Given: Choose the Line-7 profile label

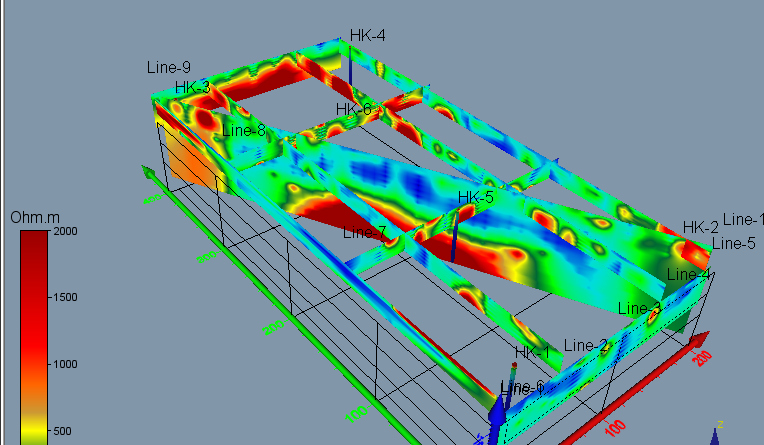Looking at the screenshot, I should coord(364,233).
